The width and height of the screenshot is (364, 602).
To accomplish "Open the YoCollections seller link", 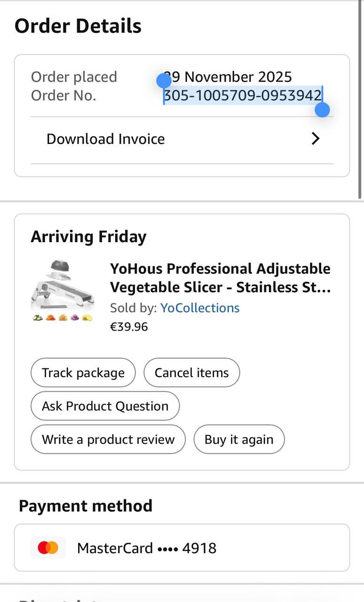I will 200,308.
